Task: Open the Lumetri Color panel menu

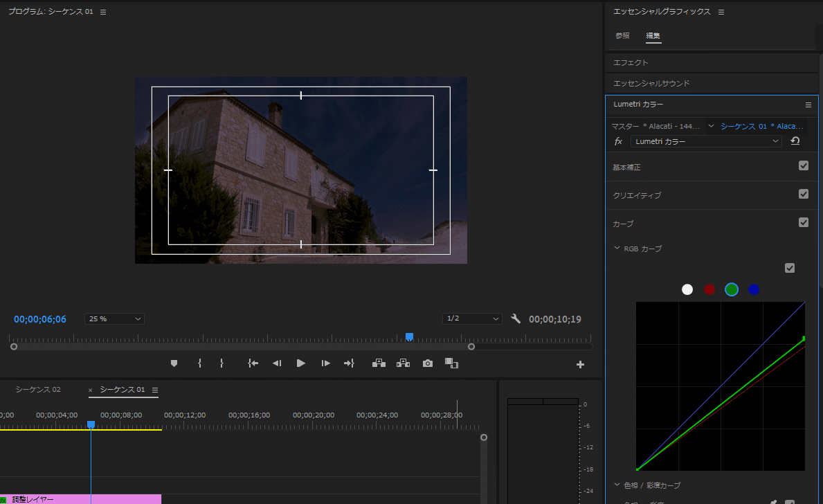Action: click(x=808, y=105)
